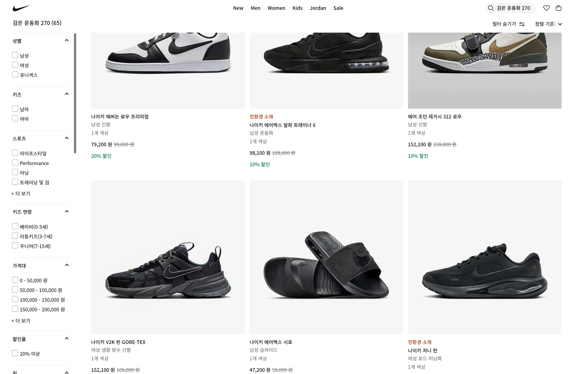The height and width of the screenshot is (374, 588).
Task: Collapse the 성별 filter section
Action: pyautogui.click(x=67, y=41)
